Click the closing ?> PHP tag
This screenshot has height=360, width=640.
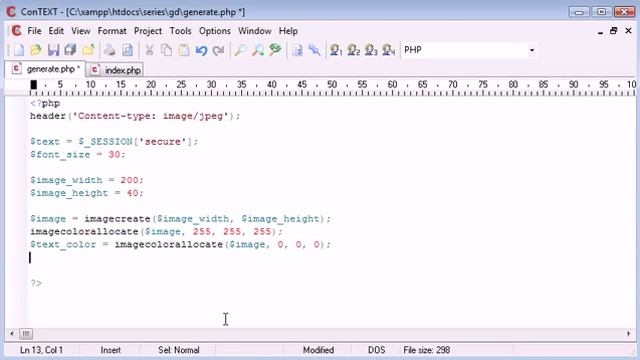36,283
